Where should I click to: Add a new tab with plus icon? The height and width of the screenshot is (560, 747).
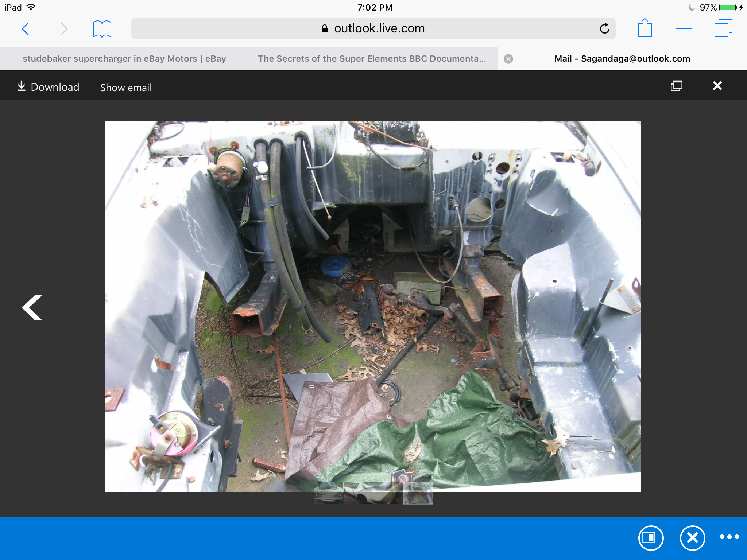point(684,28)
